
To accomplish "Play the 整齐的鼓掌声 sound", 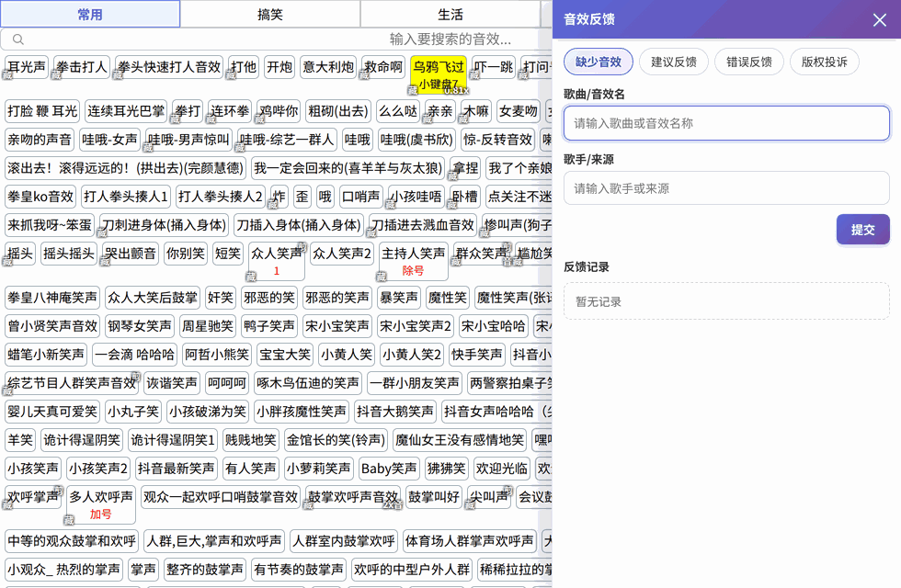I will pos(204,570).
